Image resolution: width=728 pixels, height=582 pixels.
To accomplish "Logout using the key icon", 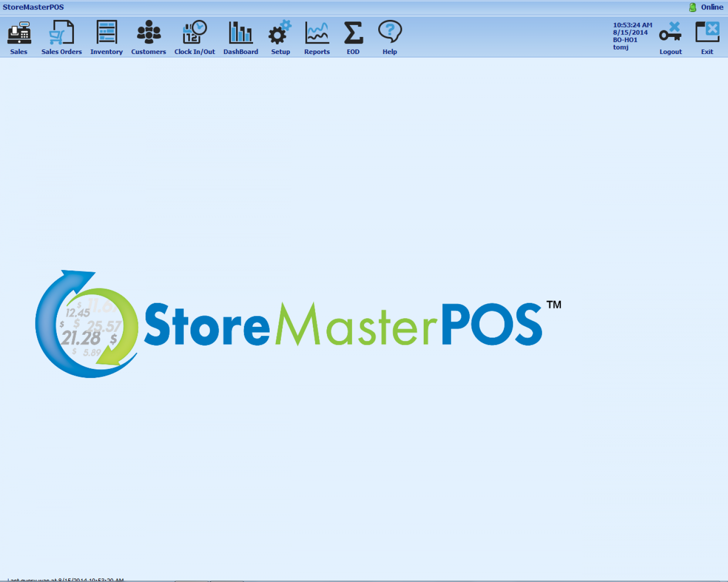I will (670, 32).
